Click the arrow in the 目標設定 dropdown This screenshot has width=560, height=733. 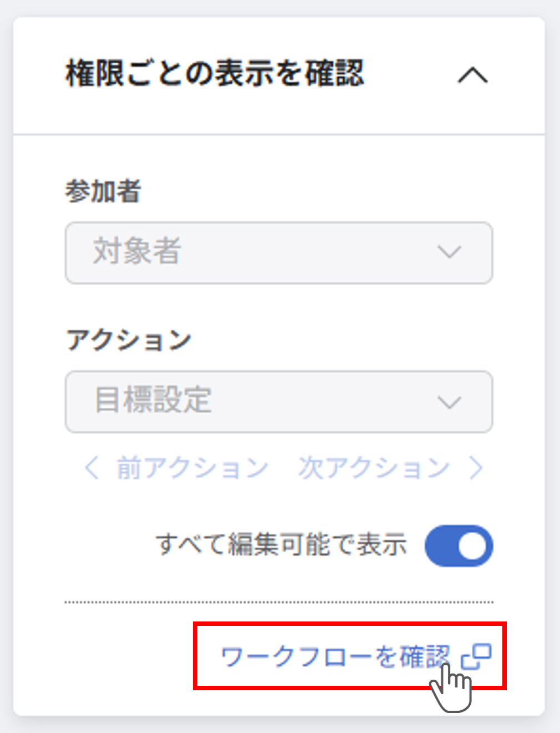tap(449, 402)
